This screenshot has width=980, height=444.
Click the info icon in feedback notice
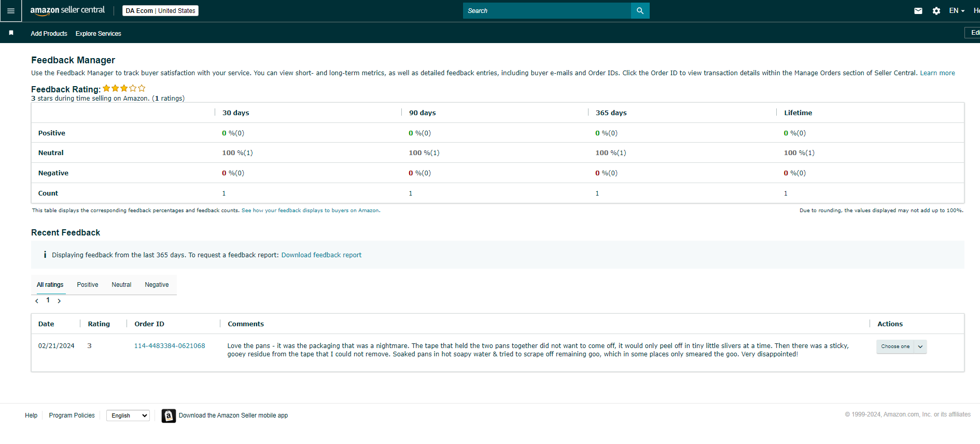pyautogui.click(x=45, y=255)
